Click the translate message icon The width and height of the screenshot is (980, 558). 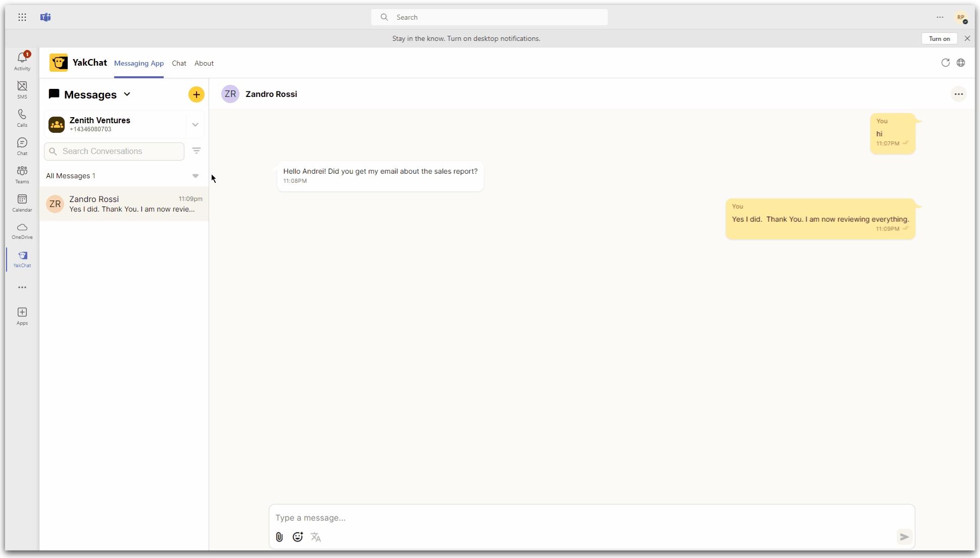point(316,537)
